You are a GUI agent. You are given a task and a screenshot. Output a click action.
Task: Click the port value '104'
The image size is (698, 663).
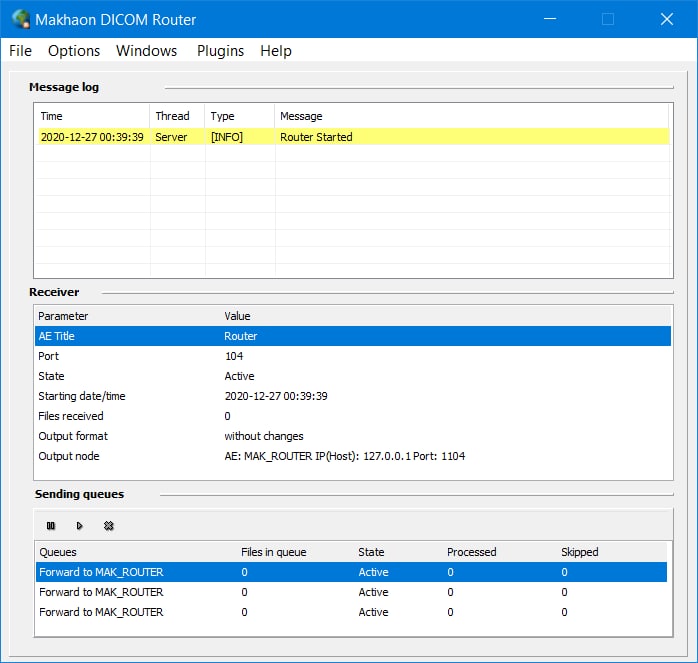(x=234, y=356)
